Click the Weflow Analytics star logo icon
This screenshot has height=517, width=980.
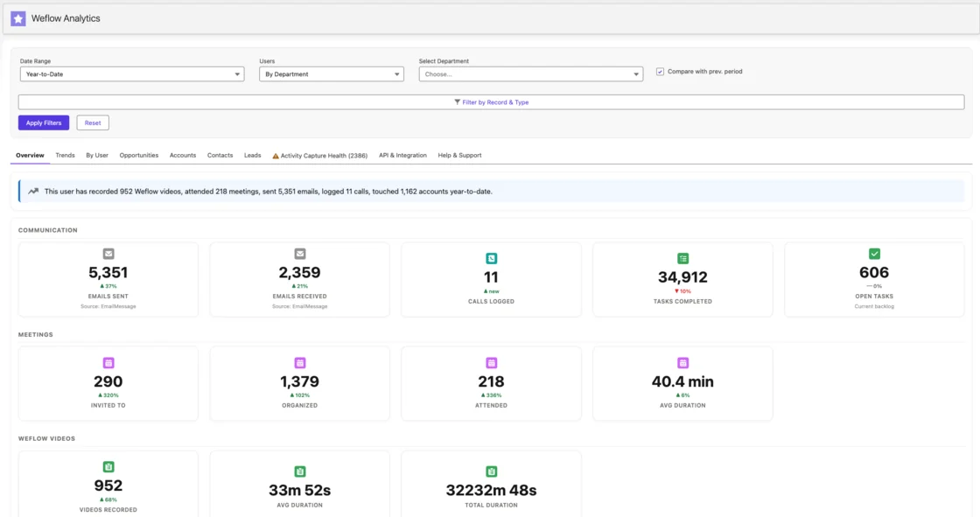[18, 18]
